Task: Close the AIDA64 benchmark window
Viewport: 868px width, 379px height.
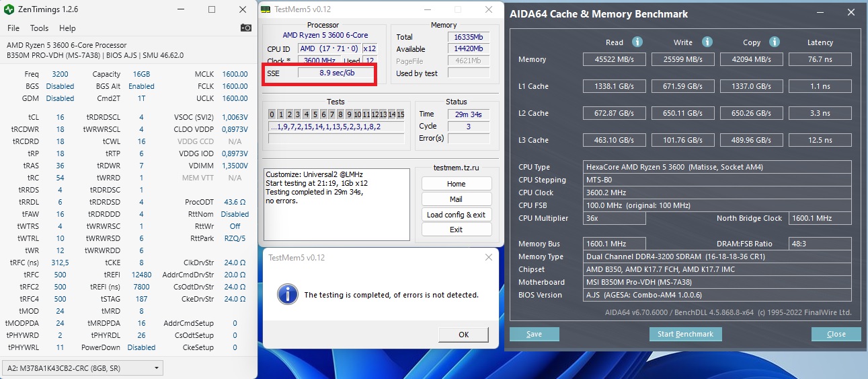Action: click(851, 13)
